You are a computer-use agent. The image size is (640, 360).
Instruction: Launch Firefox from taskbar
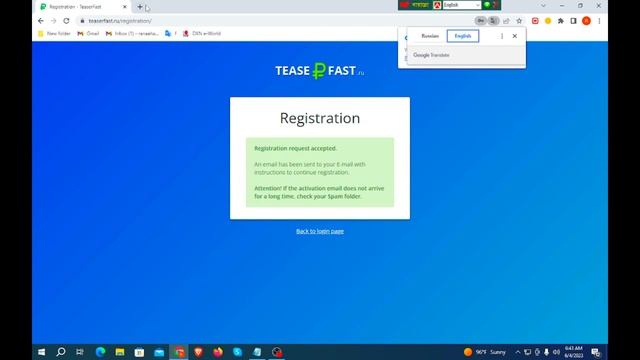point(218,352)
